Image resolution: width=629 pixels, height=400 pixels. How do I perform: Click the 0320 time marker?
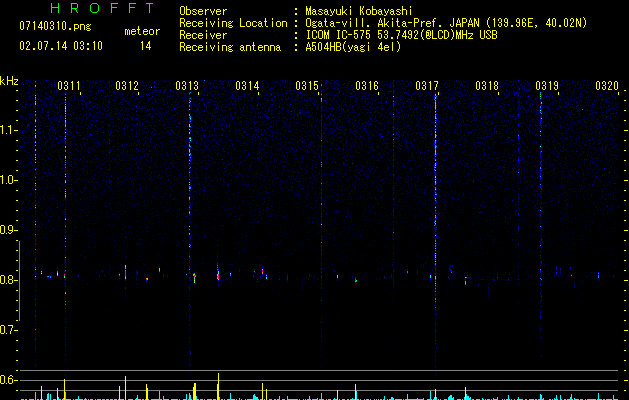coord(607,86)
